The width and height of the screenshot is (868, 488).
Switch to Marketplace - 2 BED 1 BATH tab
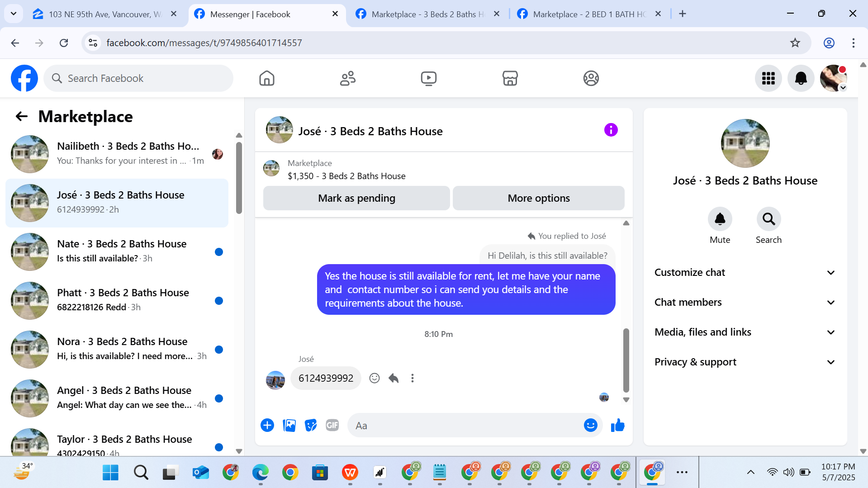[588, 14]
